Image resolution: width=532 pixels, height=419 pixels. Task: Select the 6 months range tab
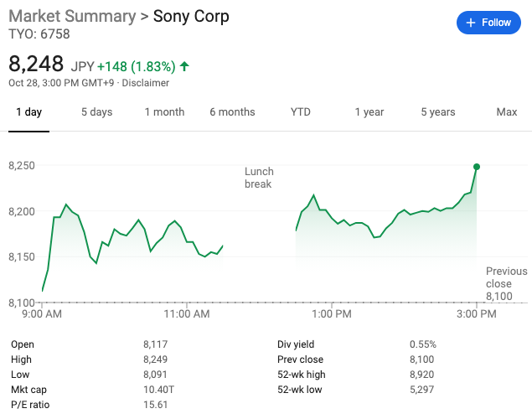click(232, 112)
